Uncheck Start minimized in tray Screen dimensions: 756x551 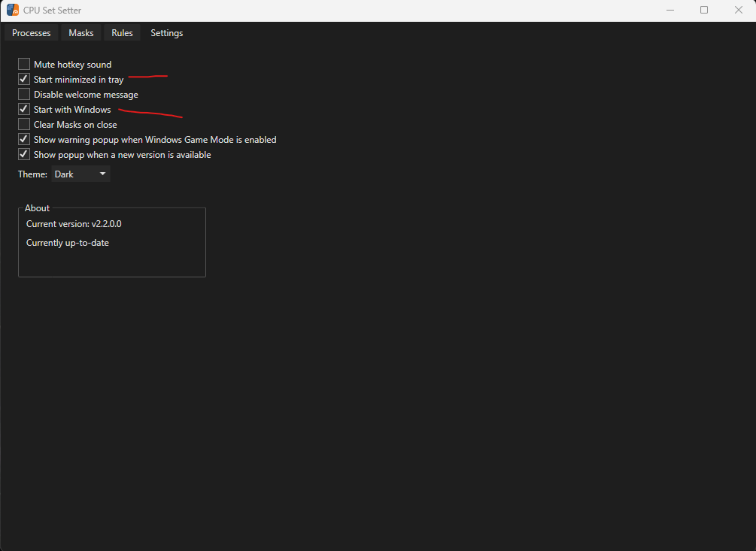pyautogui.click(x=24, y=79)
